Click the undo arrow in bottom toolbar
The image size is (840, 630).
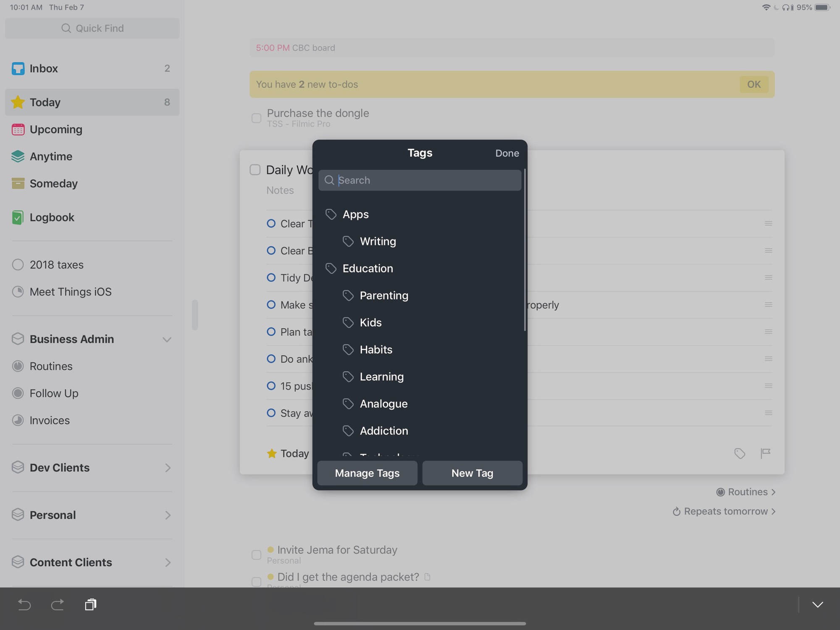(24, 604)
